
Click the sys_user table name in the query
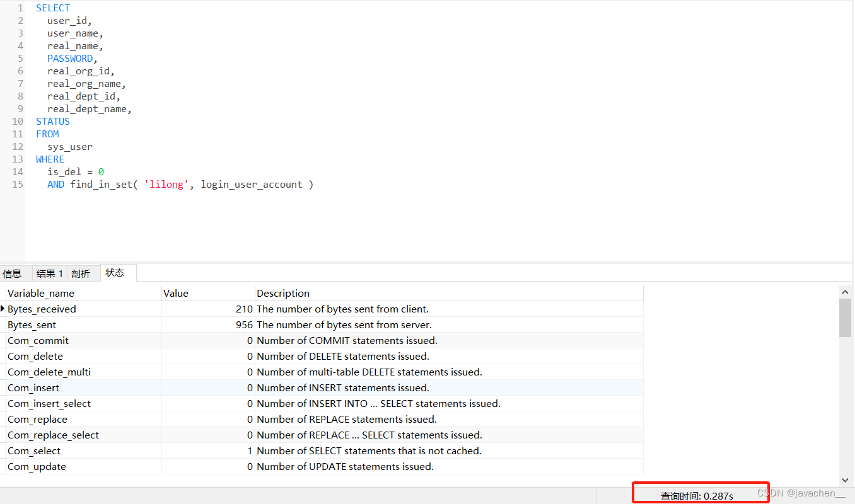(x=69, y=146)
